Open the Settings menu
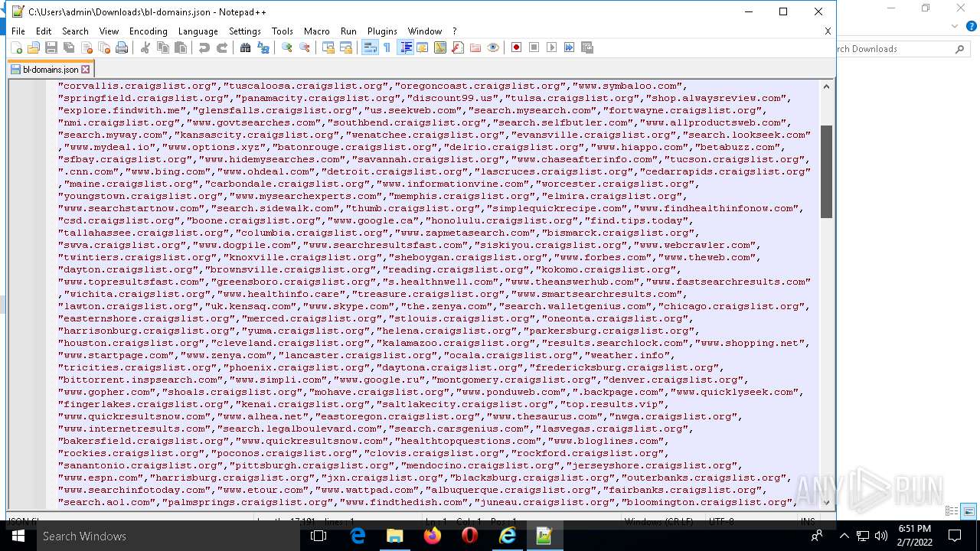The height and width of the screenshot is (551, 980). [245, 31]
